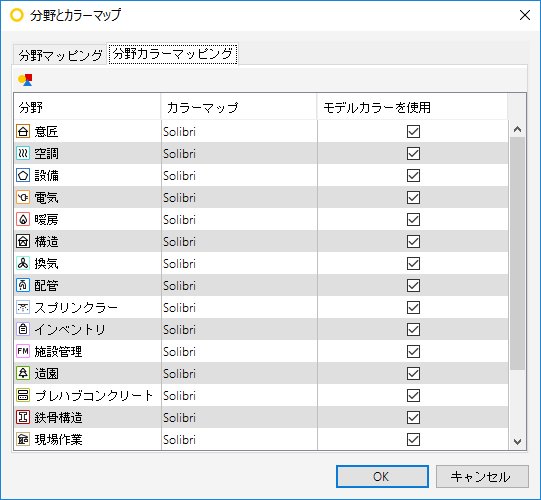Toggle model color checkbox for インベントリ

point(413,329)
